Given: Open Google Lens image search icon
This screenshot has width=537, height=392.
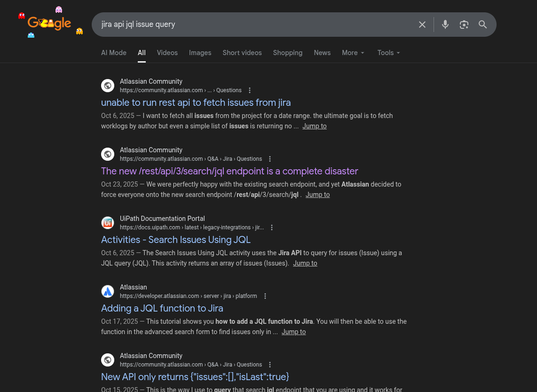Looking at the screenshot, I should (x=464, y=24).
